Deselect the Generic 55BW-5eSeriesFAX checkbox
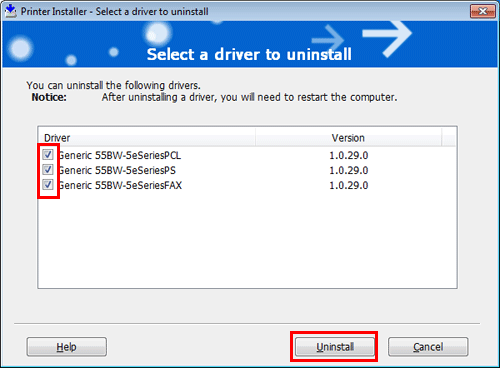Screen dimensions: 500x368 (x=48, y=185)
